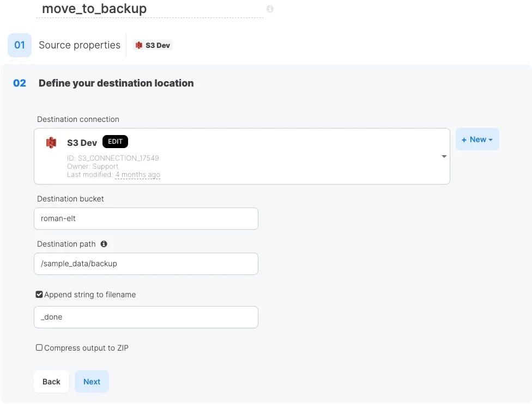This screenshot has width=532, height=404.
Task: Click the ID: S3_CONNECTION_17549 text
Action: (113, 158)
